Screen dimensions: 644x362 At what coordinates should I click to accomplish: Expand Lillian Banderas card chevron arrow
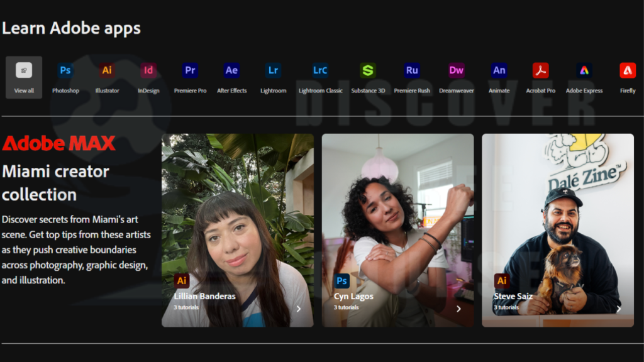point(299,309)
